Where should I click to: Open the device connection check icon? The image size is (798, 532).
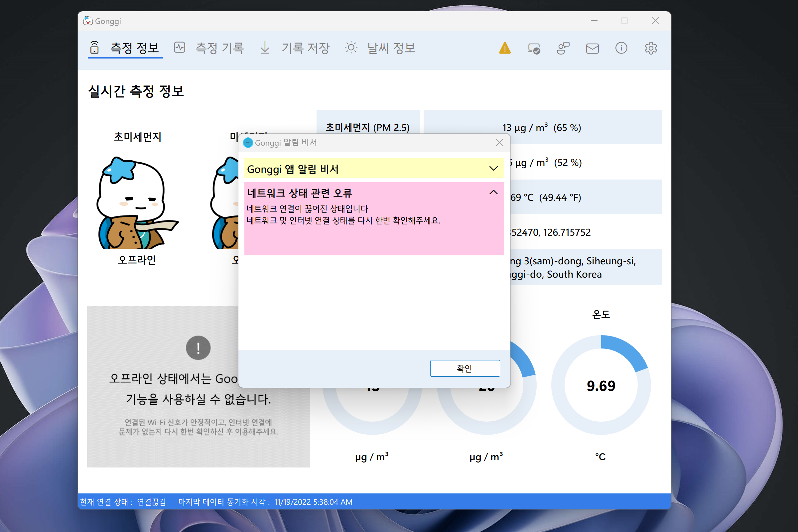click(x=534, y=48)
